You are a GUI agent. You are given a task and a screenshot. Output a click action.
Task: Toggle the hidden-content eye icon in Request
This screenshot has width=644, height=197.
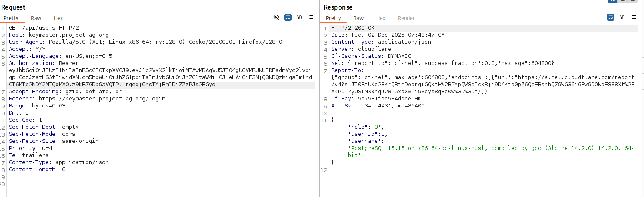point(276,17)
